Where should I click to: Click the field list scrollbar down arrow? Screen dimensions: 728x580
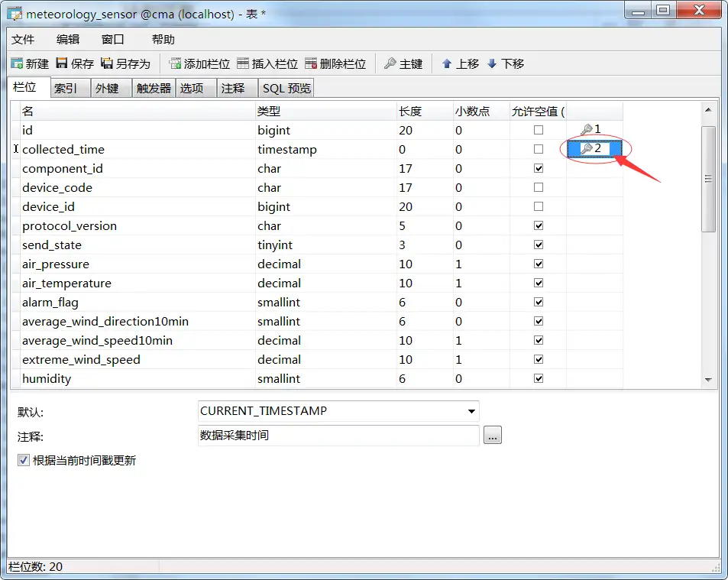coord(708,380)
